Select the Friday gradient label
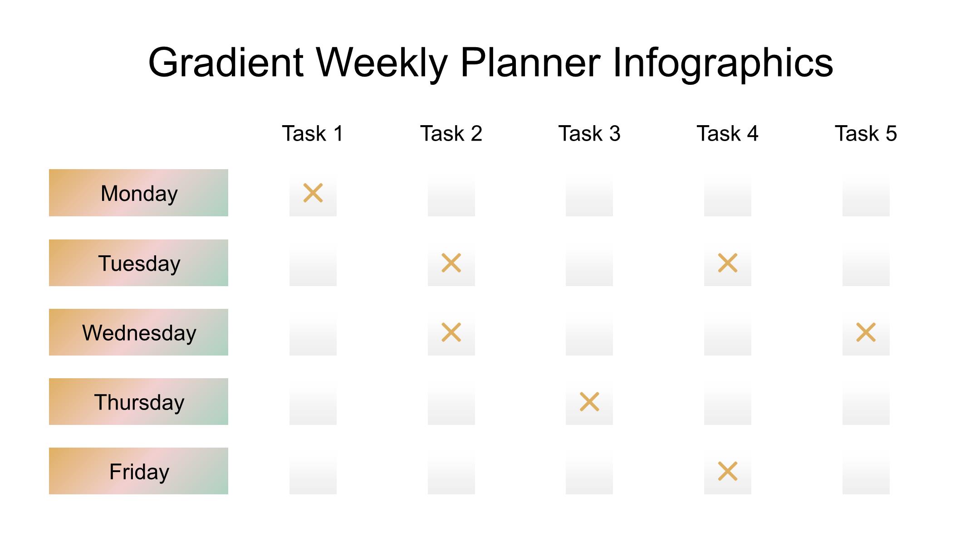The width and height of the screenshot is (980, 551). [x=138, y=471]
